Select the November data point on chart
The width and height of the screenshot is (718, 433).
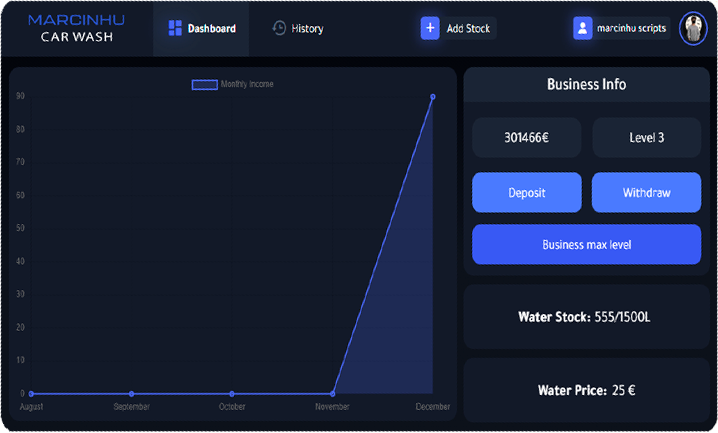coord(332,394)
